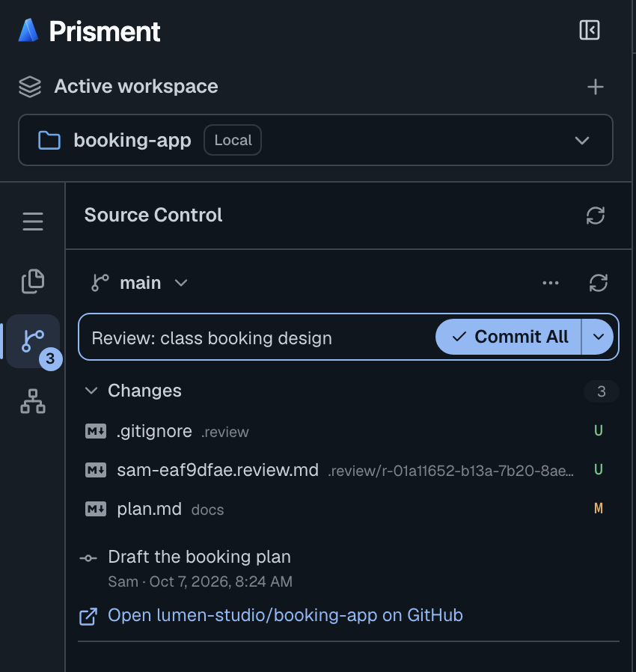Click the U status on .gitignore
Viewport: 636px width, 672px height.
[599, 431]
